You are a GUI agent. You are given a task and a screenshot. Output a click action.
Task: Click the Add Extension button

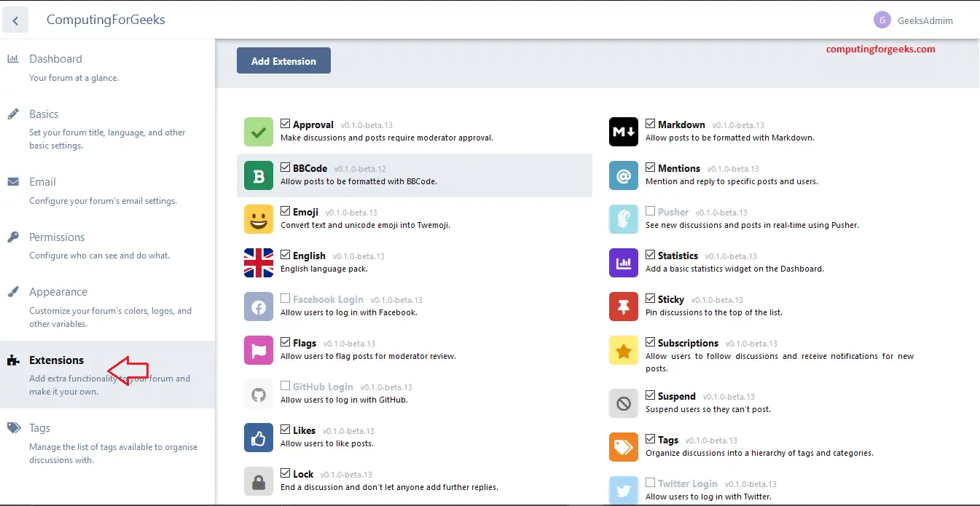283,60
